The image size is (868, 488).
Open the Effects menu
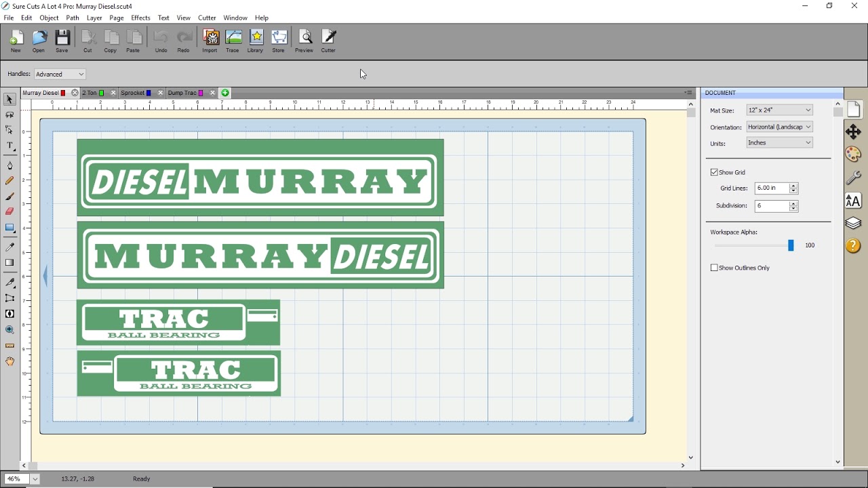click(141, 18)
